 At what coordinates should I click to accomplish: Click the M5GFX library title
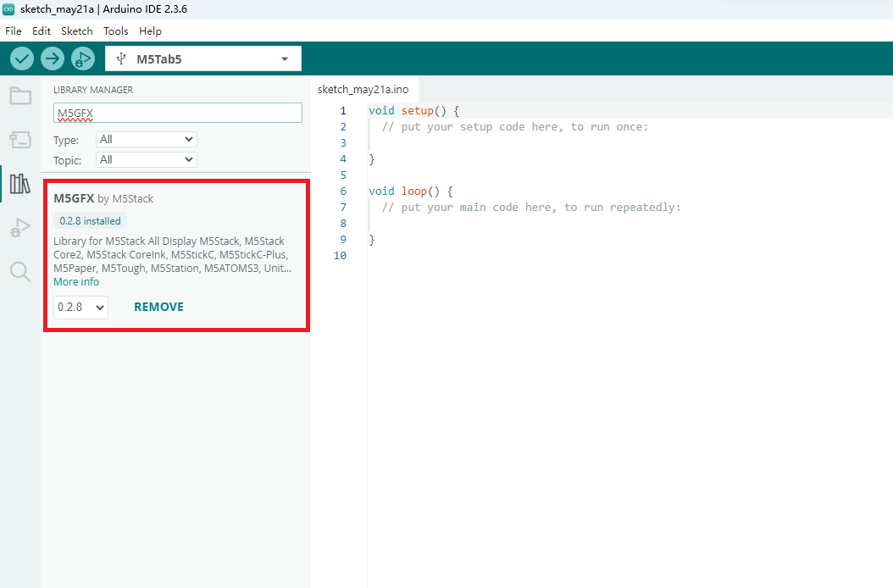(74, 198)
